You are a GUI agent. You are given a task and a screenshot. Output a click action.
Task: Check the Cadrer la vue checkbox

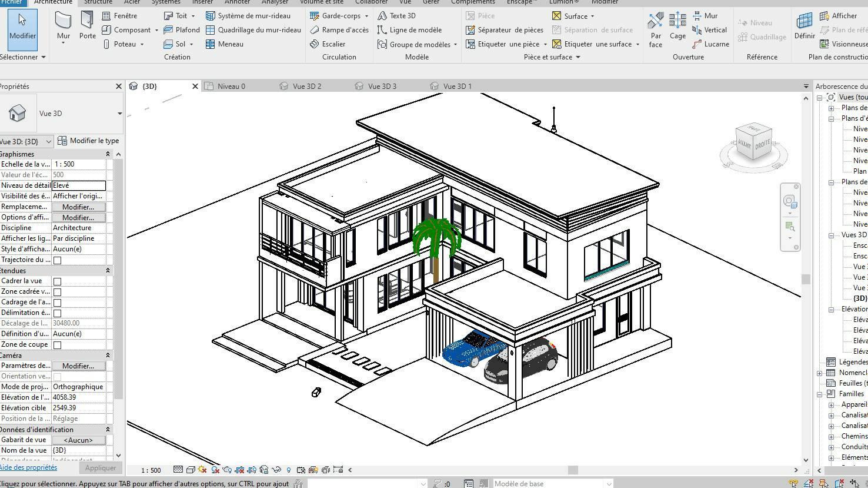(57, 281)
